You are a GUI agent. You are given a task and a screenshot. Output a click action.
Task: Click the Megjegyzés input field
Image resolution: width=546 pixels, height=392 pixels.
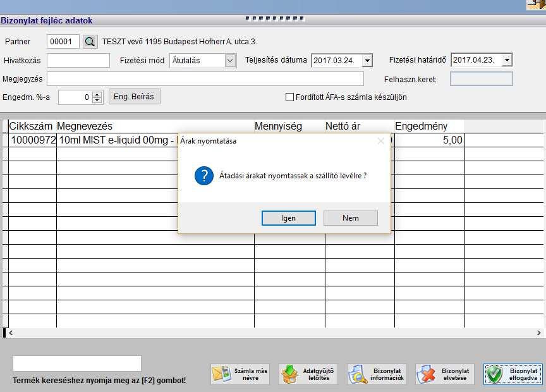[x=205, y=79]
